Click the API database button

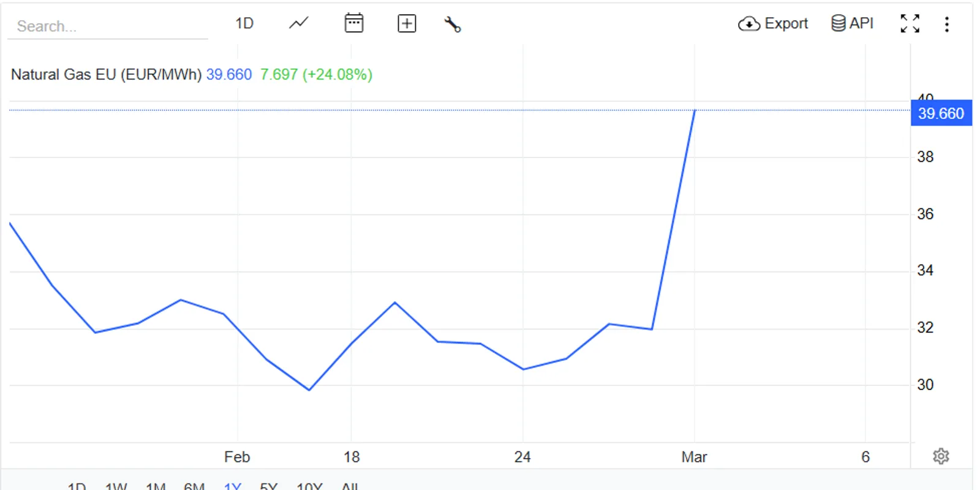[x=852, y=24]
